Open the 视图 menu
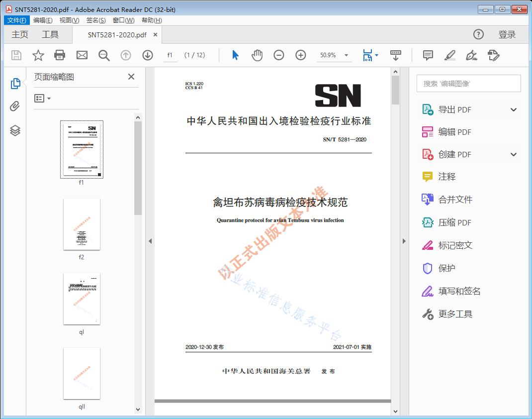 [x=69, y=20]
